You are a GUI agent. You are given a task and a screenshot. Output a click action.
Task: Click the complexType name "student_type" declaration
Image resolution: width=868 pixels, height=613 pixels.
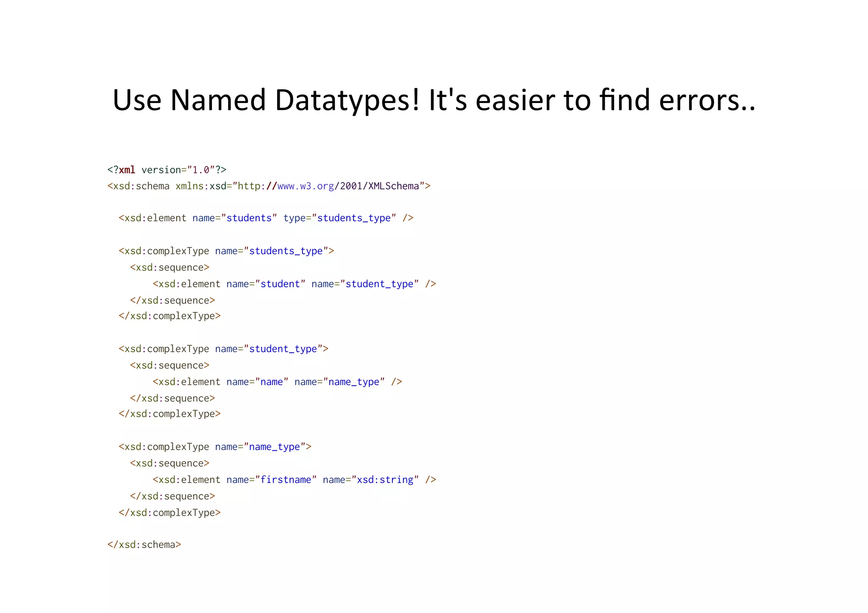coord(283,349)
